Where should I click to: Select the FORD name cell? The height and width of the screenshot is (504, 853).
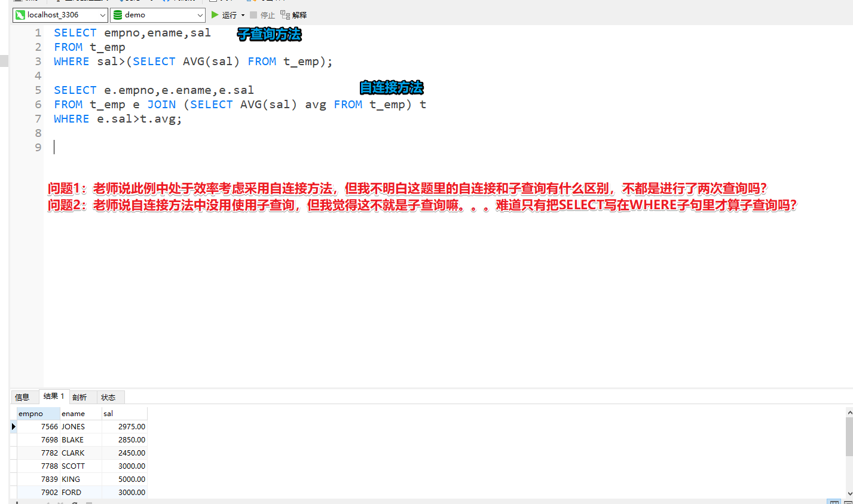click(81, 492)
